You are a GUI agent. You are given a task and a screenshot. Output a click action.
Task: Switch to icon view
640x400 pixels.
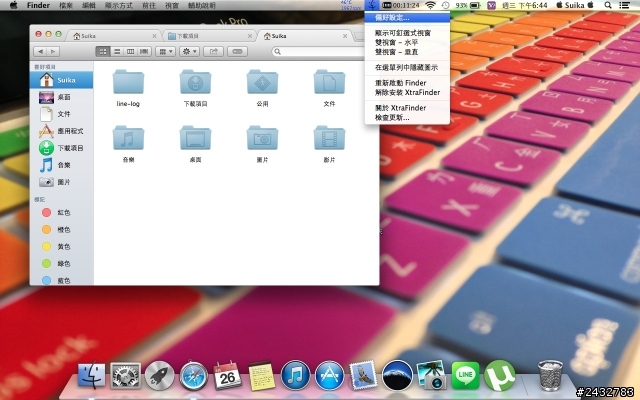(103, 51)
